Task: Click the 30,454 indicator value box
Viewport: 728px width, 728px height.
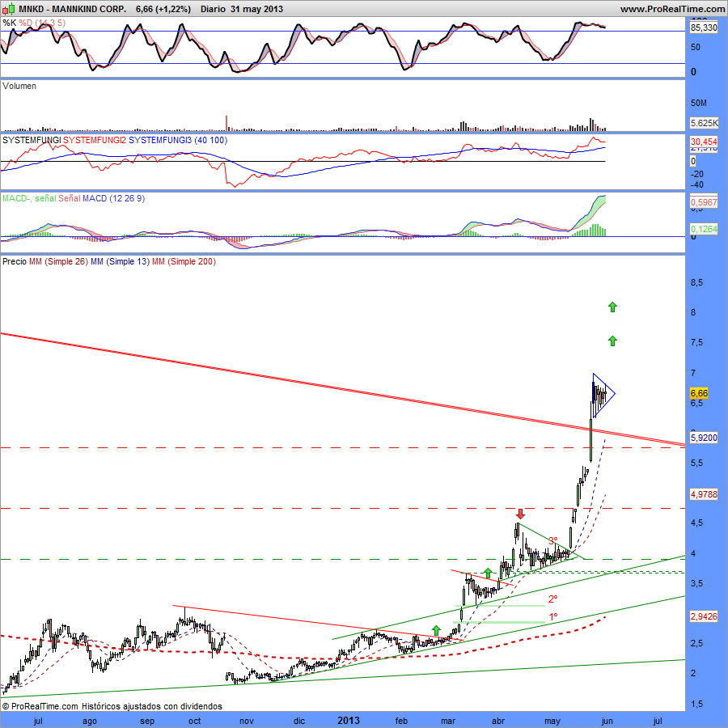Action: click(x=704, y=142)
